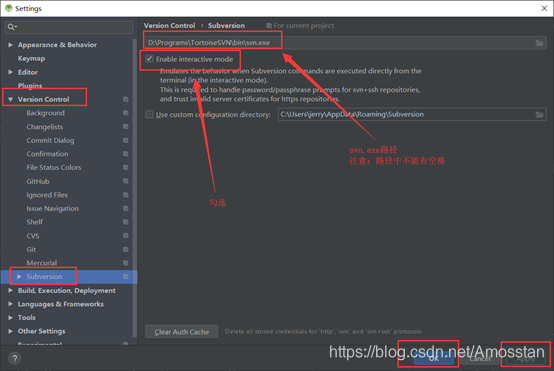Open Git settings page
The image size is (554, 371).
click(31, 250)
